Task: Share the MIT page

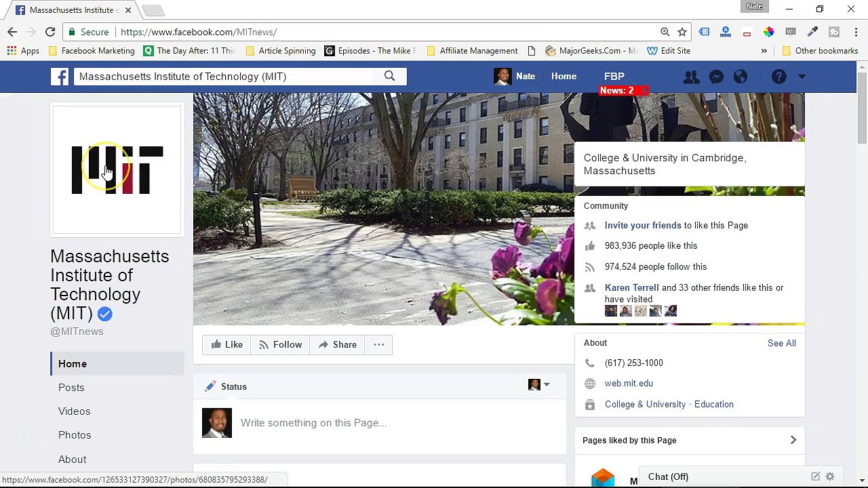Action: click(x=337, y=345)
